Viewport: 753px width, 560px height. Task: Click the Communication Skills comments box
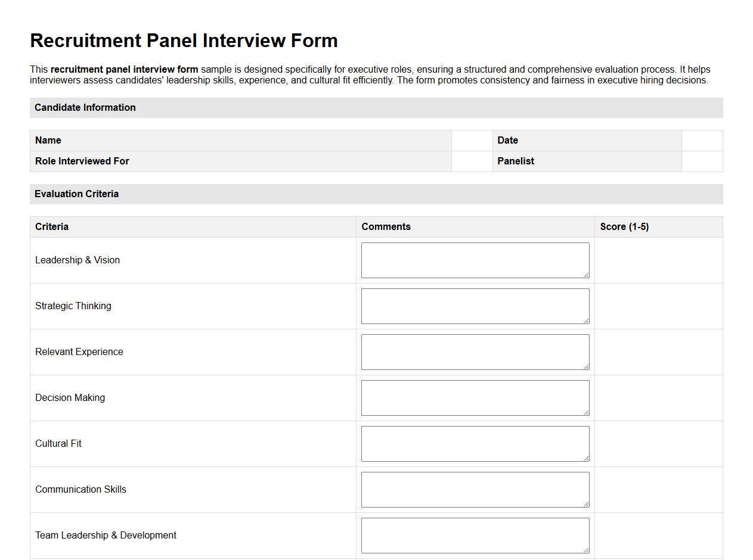point(475,489)
